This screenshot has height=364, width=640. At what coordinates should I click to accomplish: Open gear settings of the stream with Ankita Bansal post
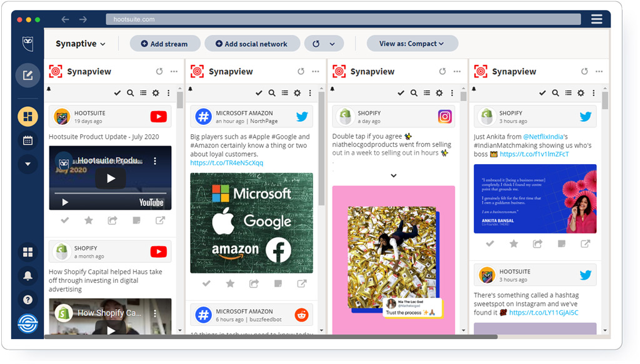[x=581, y=93]
